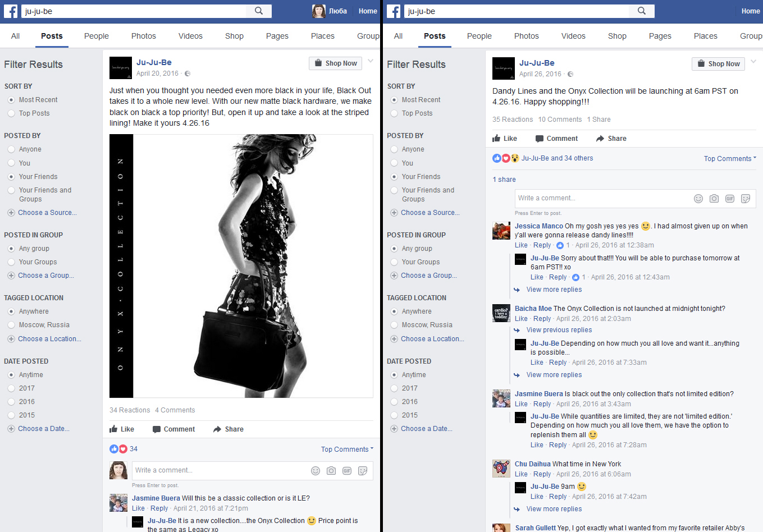Click Shop Now on April 20 post
The width and height of the screenshot is (763, 532).
335,63
